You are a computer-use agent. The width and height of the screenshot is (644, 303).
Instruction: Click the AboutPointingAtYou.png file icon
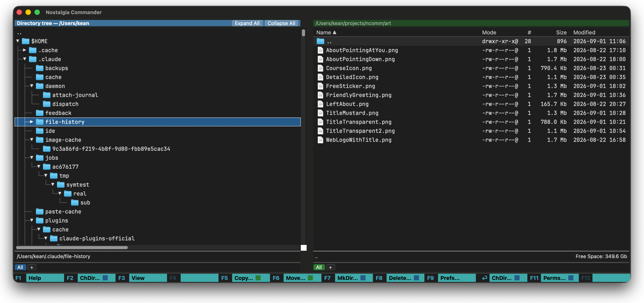pyautogui.click(x=320, y=50)
